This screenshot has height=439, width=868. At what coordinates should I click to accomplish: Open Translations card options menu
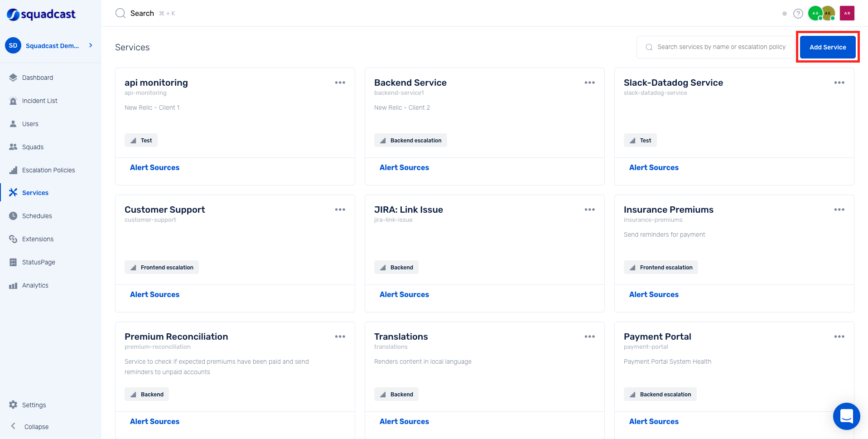(590, 337)
